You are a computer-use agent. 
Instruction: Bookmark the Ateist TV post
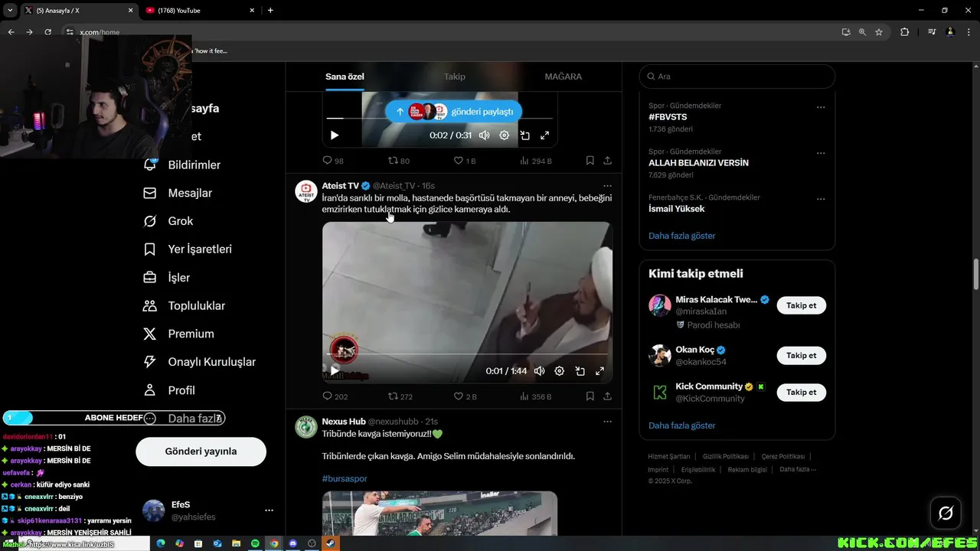(590, 396)
